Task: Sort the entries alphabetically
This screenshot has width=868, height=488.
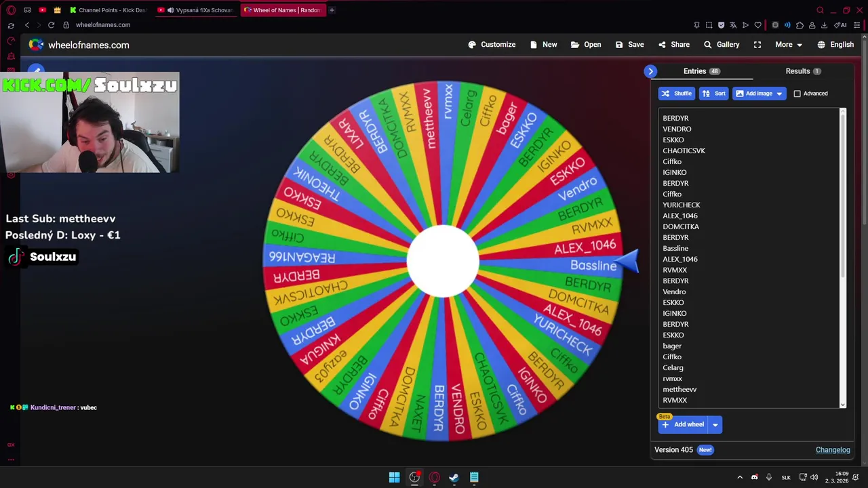Action: pyautogui.click(x=713, y=94)
